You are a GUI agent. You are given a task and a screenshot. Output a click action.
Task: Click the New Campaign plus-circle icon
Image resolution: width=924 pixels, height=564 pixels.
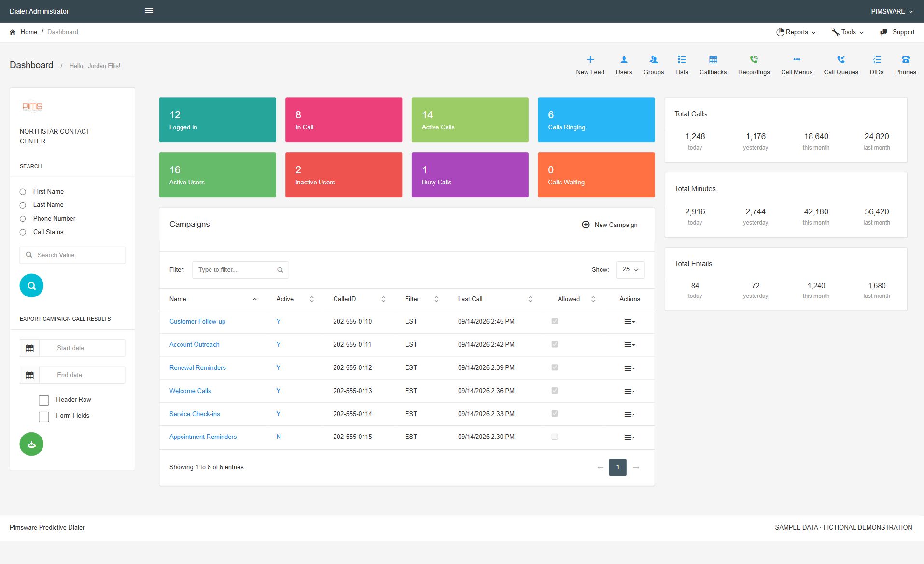click(586, 225)
